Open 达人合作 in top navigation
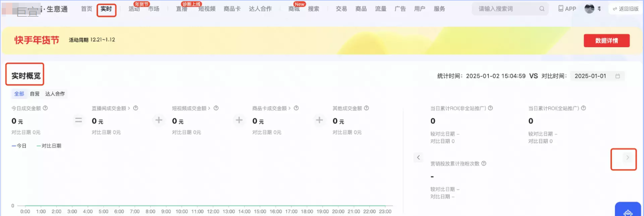 tap(260, 9)
